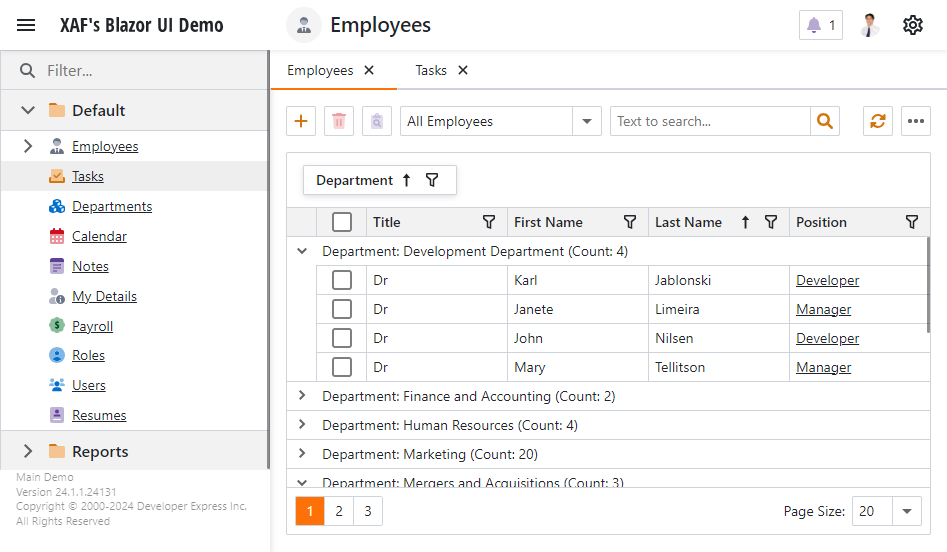Expand the Reports navigation group
The image size is (947, 552).
coord(28,451)
